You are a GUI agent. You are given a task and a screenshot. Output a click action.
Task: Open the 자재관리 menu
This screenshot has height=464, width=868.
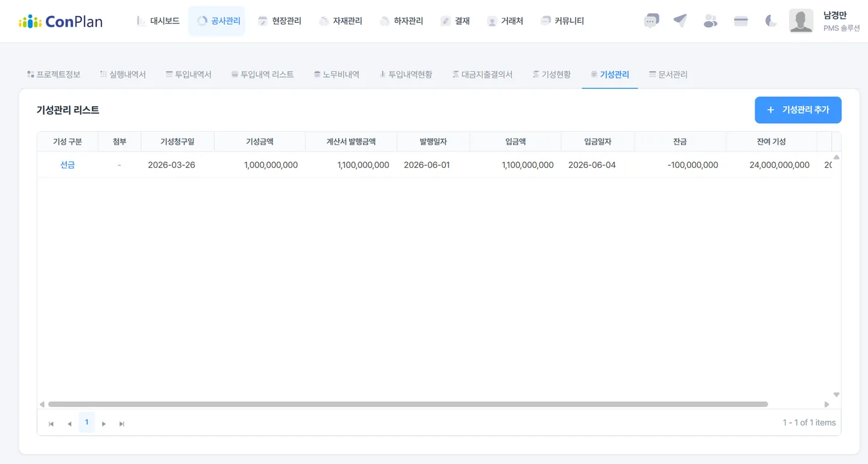pyautogui.click(x=340, y=21)
